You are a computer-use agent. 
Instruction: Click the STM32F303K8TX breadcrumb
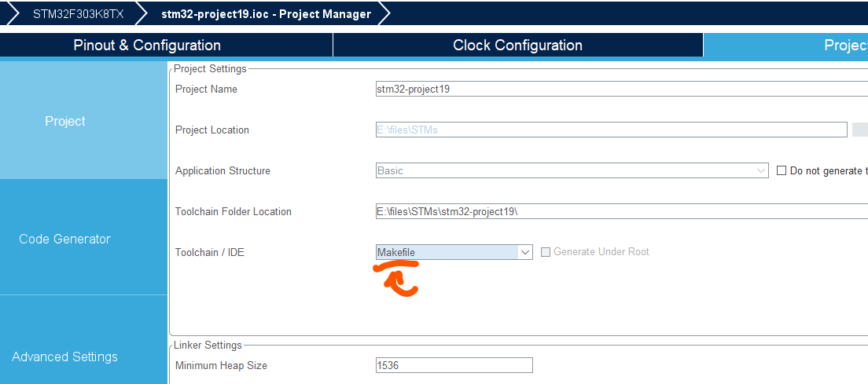pos(78,14)
